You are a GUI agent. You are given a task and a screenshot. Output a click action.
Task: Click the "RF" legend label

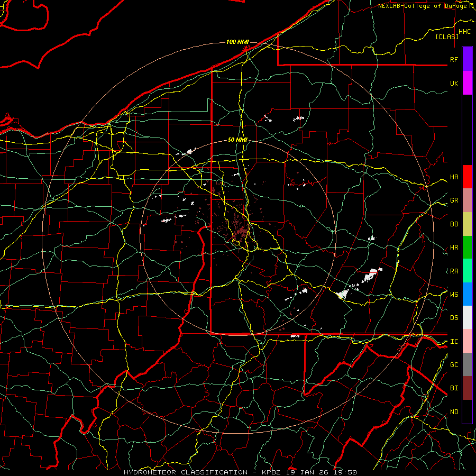454,59
